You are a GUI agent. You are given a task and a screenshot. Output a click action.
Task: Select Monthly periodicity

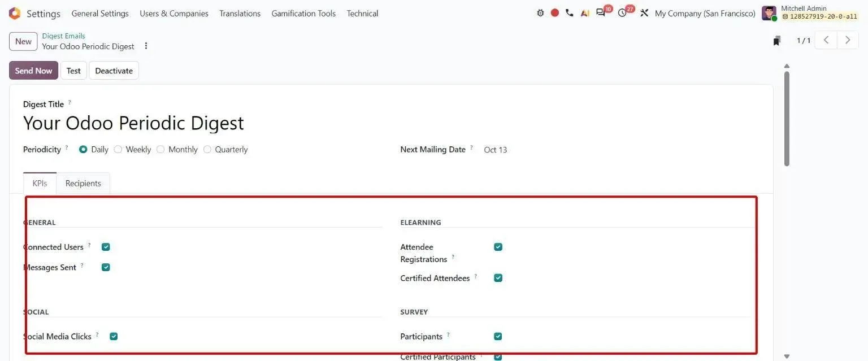point(160,150)
